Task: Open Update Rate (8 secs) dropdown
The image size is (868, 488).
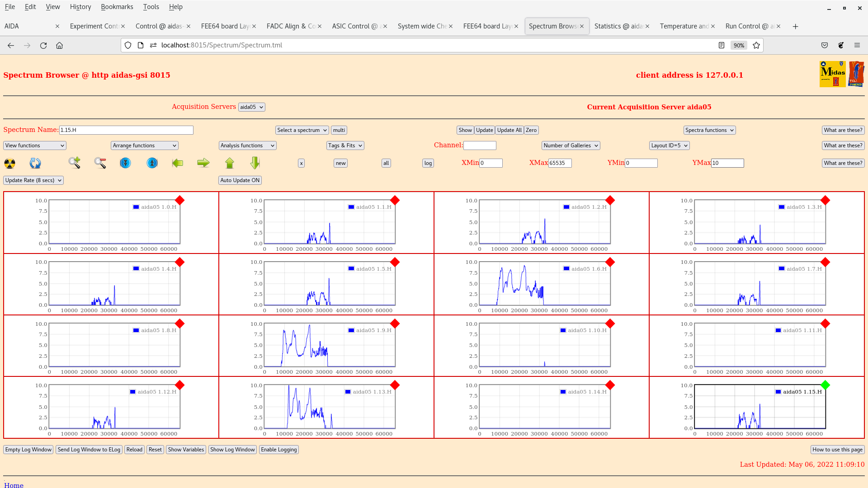Action: coord(33,180)
